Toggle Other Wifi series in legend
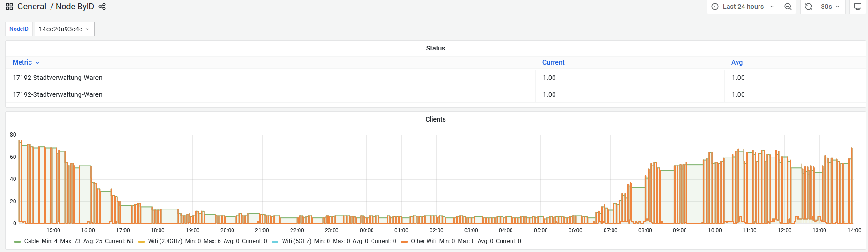868x252 pixels. (x=423, y=241)
